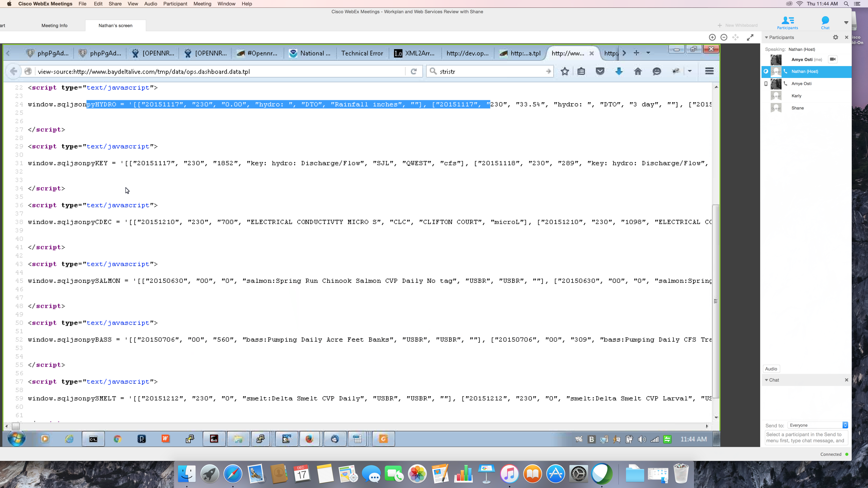The width and height of the screenshot is (868, 488).
Task: Submit search with the arrow button
Action: (548, 71)
